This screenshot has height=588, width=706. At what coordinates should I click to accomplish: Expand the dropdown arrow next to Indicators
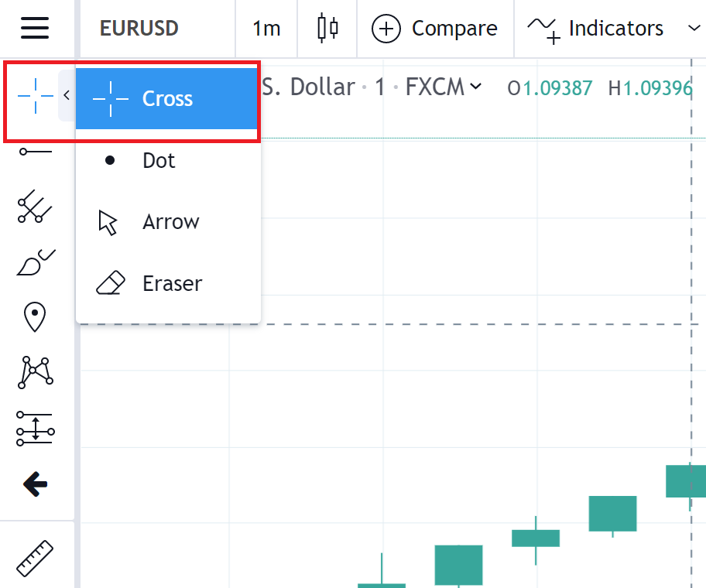[694, 29]
